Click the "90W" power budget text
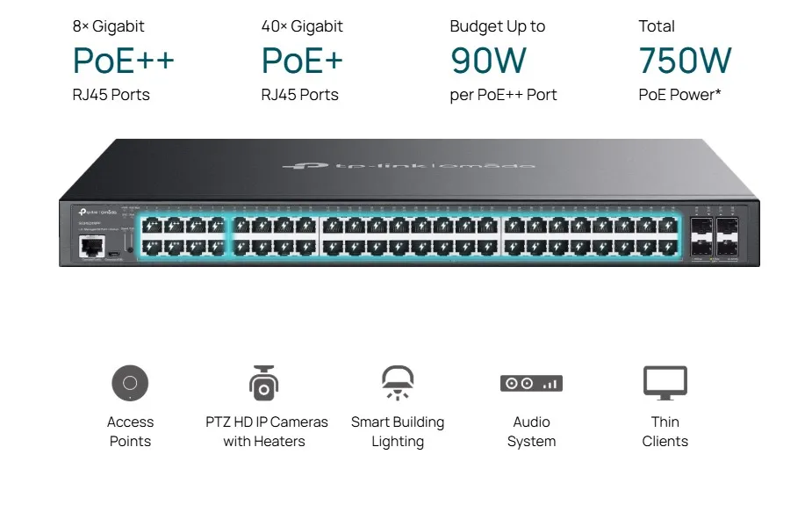812x512 pixels. pyautogui.click(x=488, y=61)
